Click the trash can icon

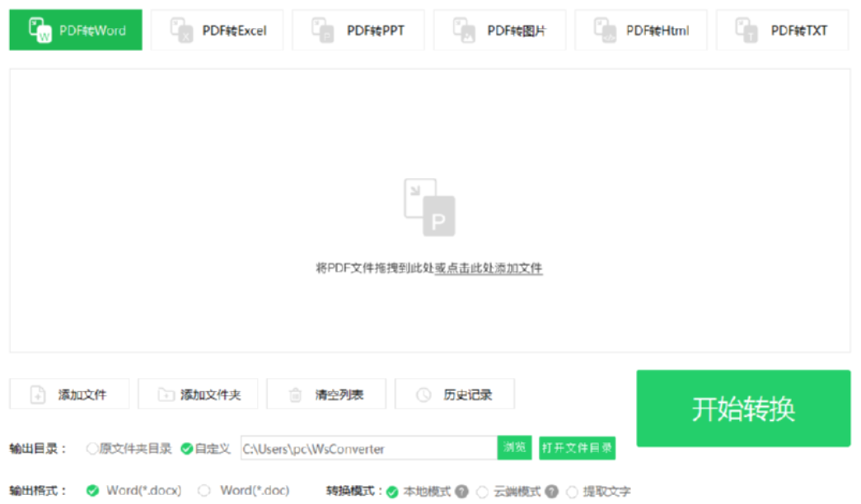(x=296, y=394)
